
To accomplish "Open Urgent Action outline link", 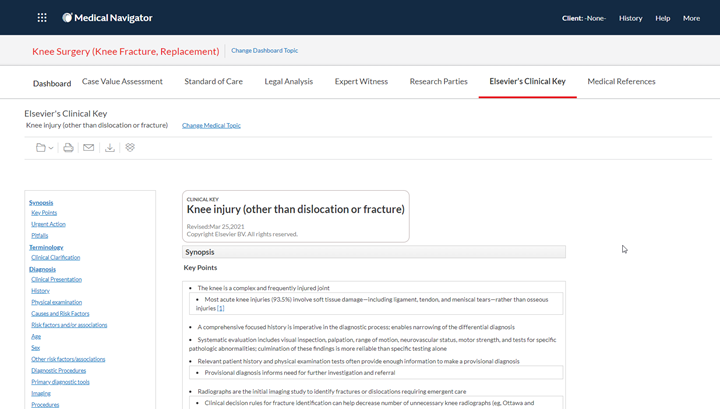I will coord(48,224).
